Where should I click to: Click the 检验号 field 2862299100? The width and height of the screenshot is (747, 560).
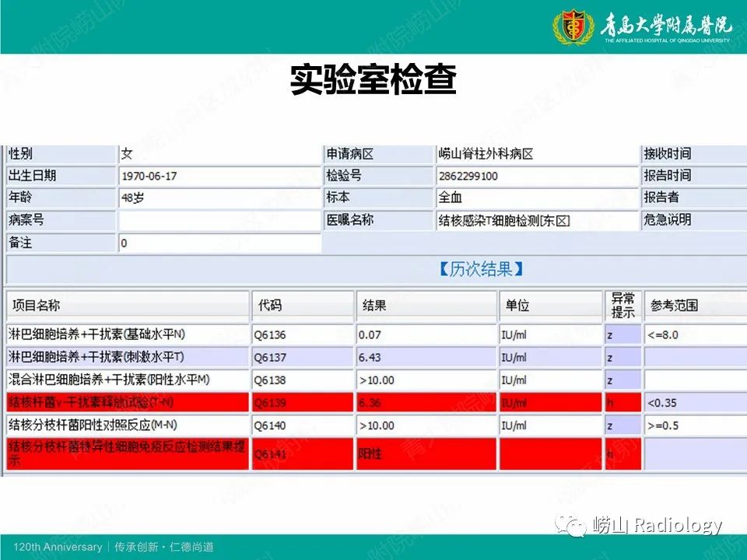point(537,176)
